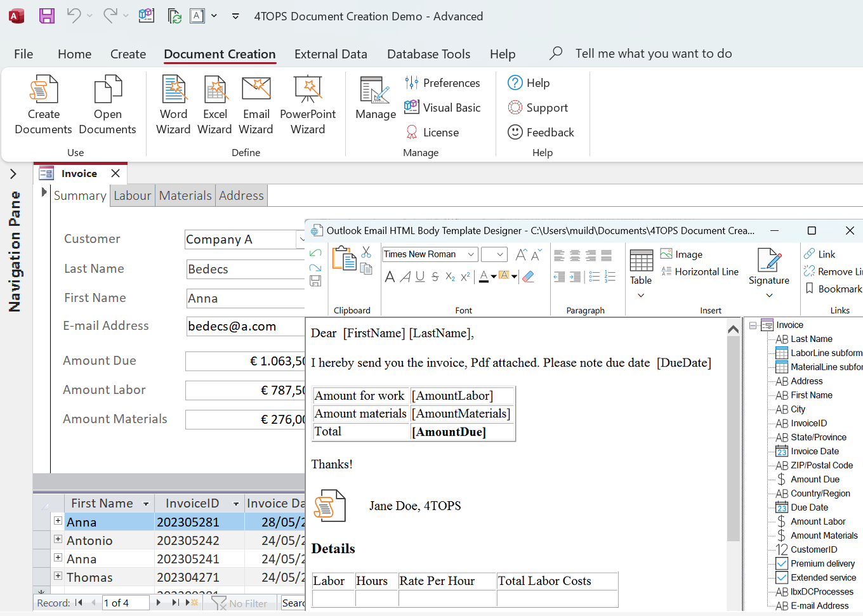Open the Word Wizard

pos(173,105)
